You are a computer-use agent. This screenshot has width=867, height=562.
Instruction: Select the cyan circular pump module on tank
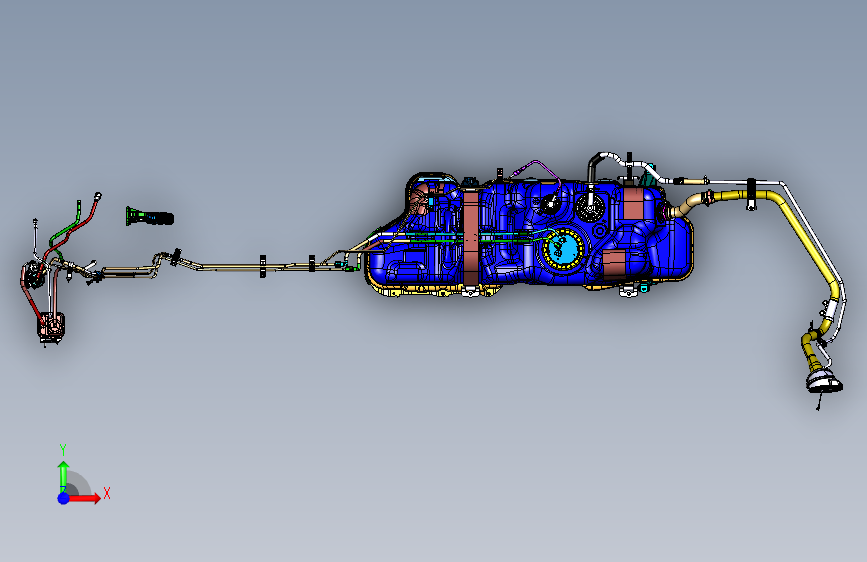tap(563, 249)
